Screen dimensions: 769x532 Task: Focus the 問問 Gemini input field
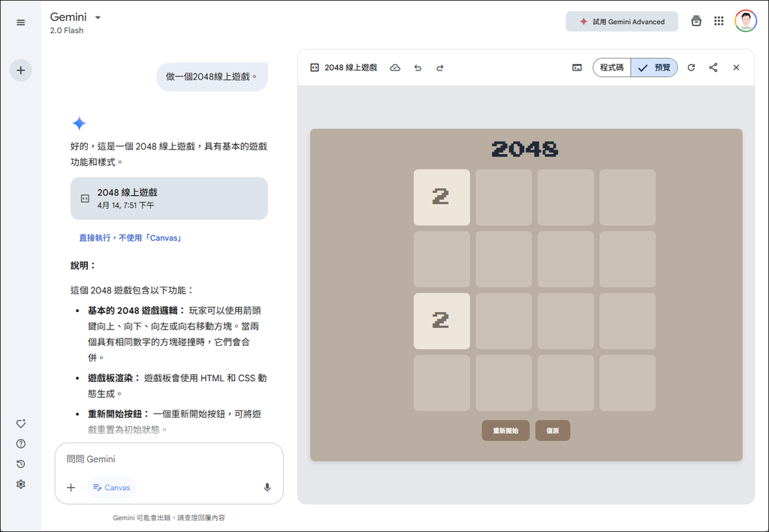(169, 459)
